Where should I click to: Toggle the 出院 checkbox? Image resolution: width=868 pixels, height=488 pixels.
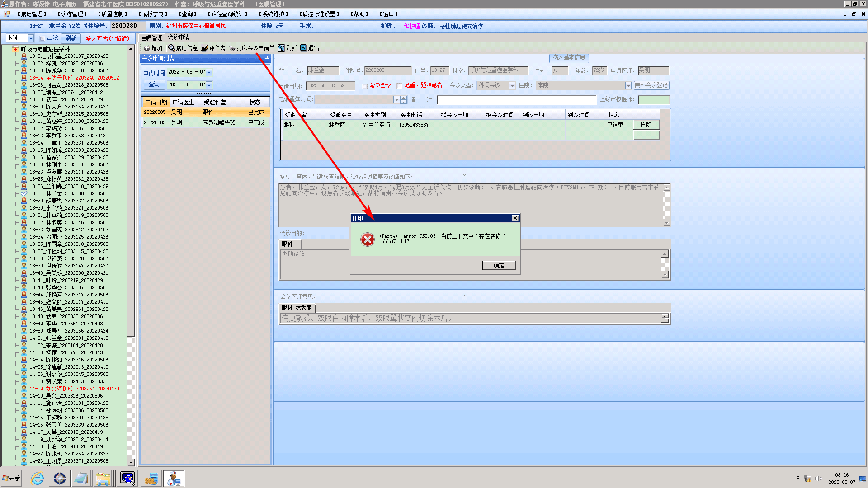coord(42,38)
